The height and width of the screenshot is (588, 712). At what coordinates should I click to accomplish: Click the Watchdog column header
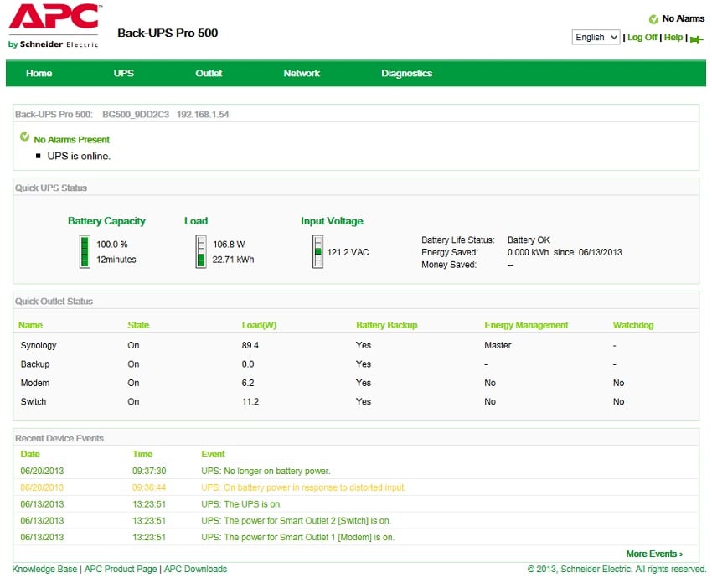point(633,325)
